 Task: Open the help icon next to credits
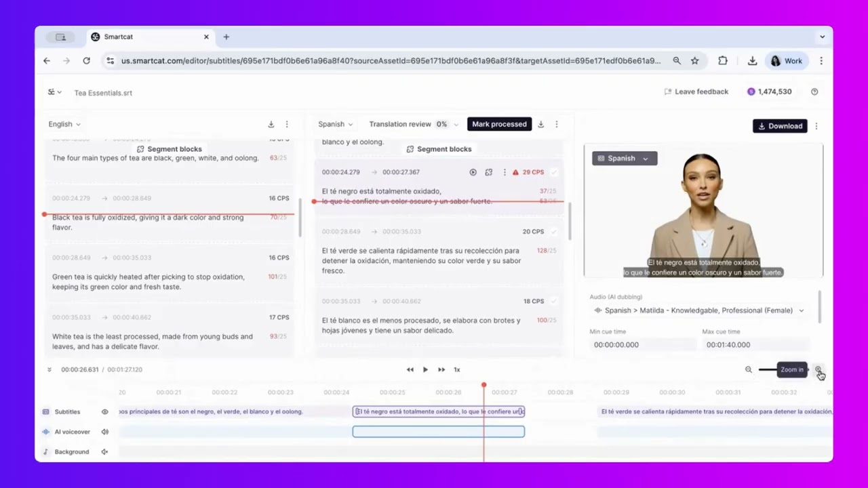pyautogui.click(x=814, y=91)
